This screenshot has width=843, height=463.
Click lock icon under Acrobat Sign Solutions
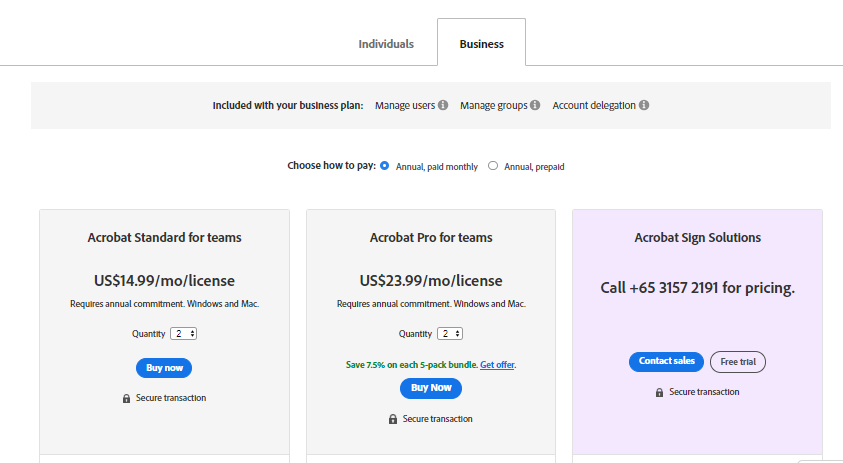point(659,393)
